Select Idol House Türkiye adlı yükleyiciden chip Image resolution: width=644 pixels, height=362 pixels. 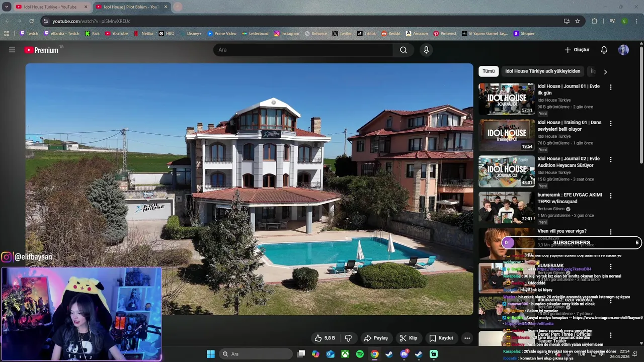coord(542,71)
